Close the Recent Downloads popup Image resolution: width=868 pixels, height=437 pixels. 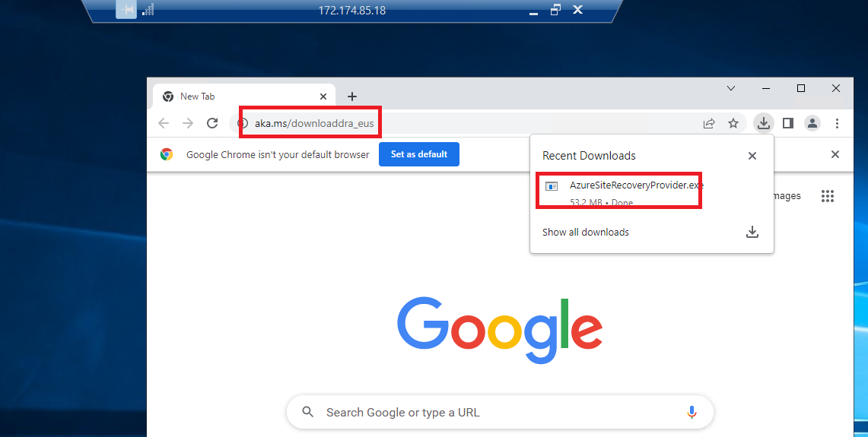pos(752,156)
